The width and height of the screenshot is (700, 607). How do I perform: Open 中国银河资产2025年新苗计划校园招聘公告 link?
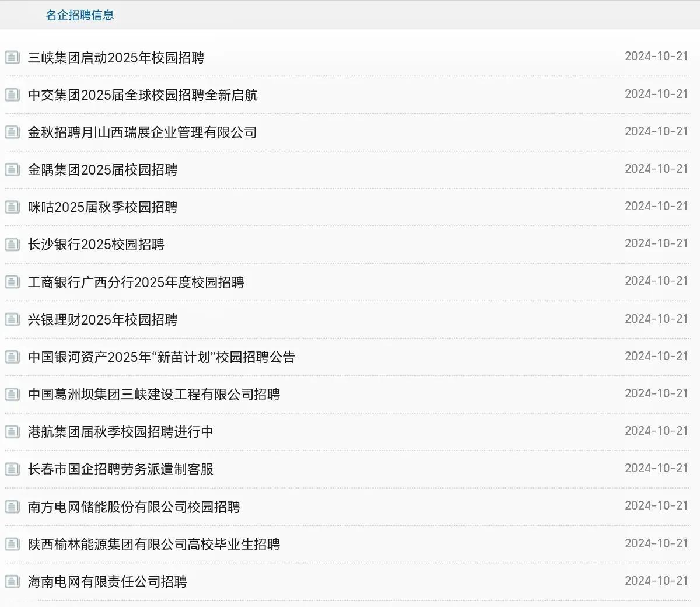click(x=162, y=357)
